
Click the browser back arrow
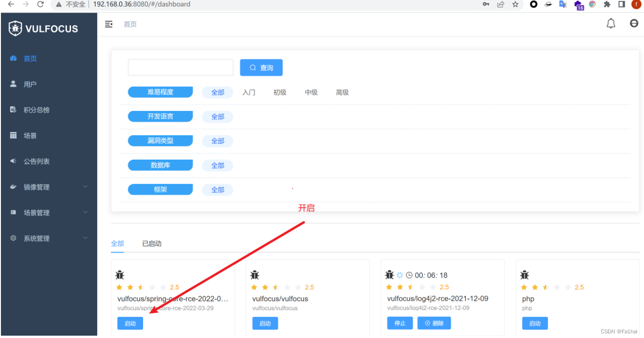[11, 4]
